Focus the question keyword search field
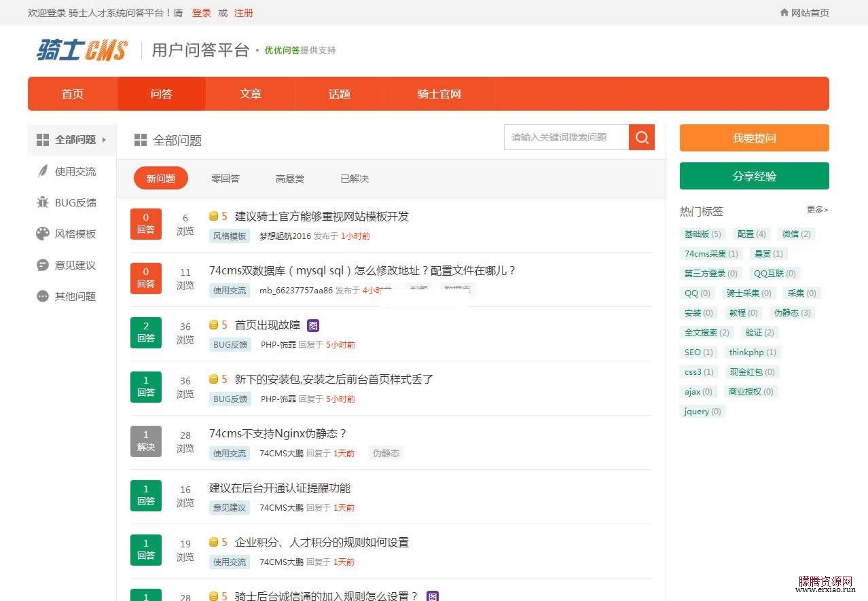Viewport: 868px width, 601px height. click(x=566, y=137)
